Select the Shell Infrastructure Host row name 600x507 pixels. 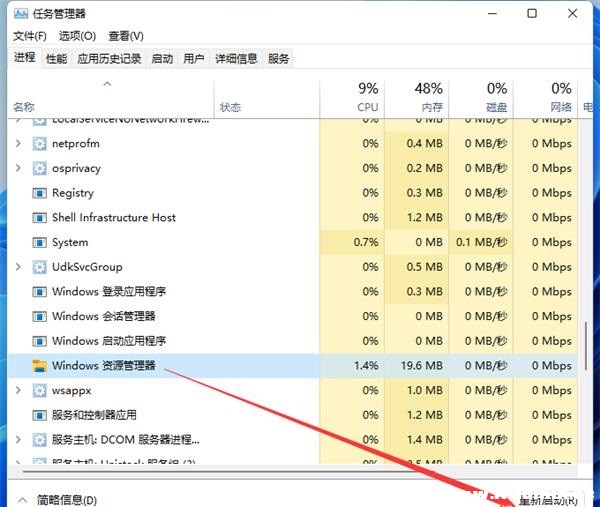[x=114, y=218]
